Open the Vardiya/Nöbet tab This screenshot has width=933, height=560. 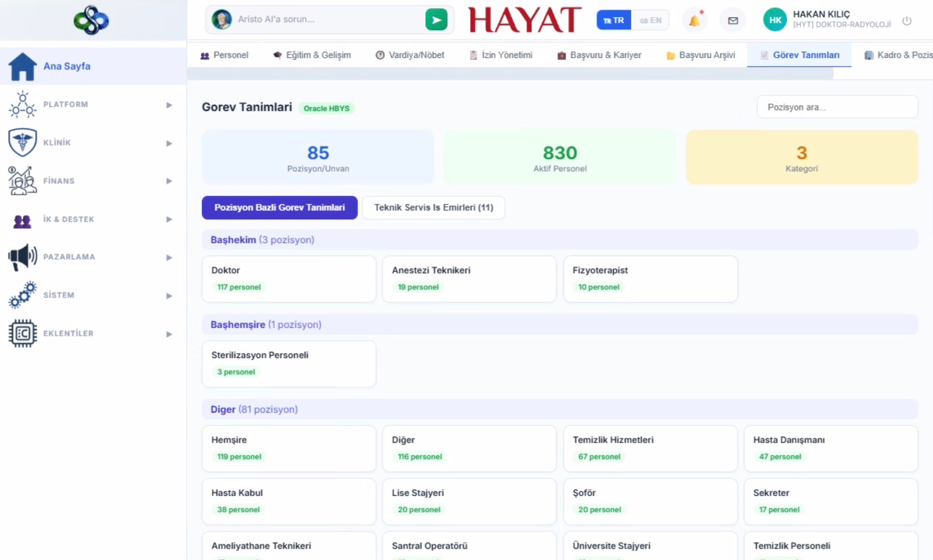click(x=410, y=55)
